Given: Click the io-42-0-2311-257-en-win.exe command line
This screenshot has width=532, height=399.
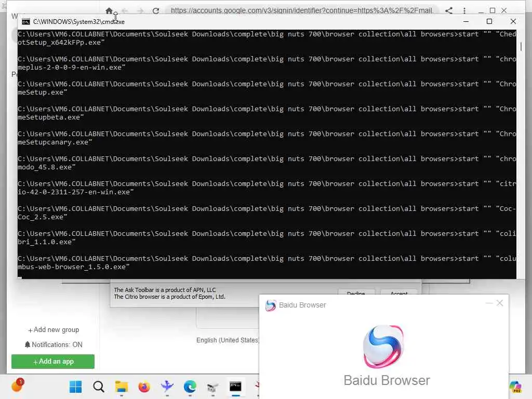Looking at the screenshot, I should (x=267, y=188).
